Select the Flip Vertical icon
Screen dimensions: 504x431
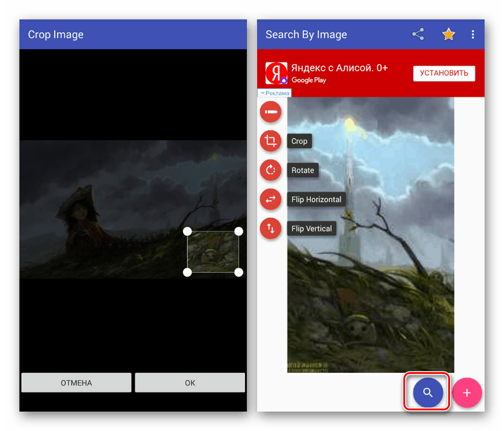point(270,228)
